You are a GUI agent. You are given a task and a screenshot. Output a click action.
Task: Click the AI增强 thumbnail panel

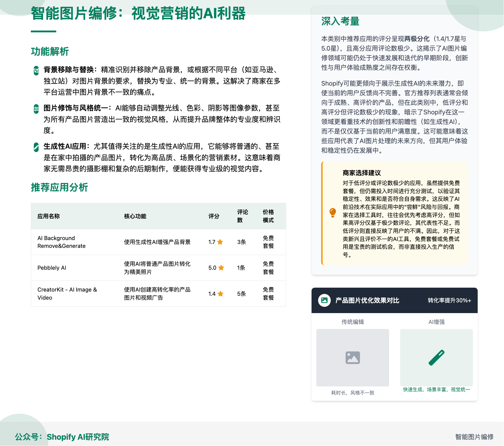point(436,358)
